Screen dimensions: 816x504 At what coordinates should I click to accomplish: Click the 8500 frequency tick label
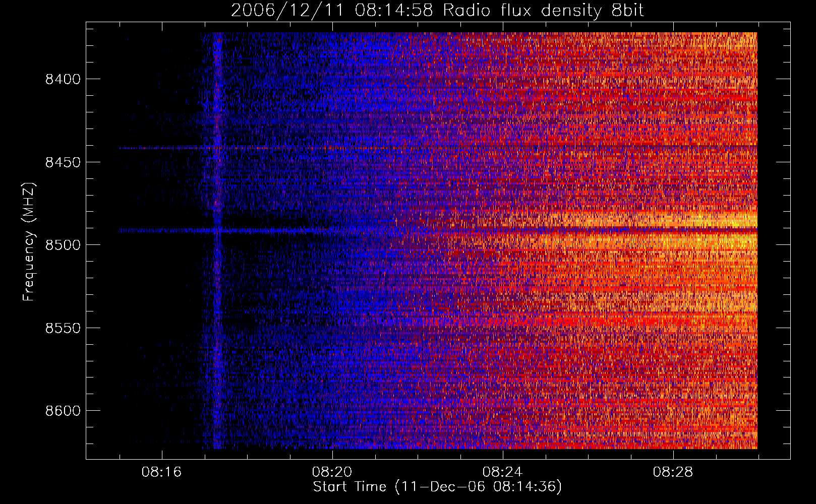pos(63,245)
